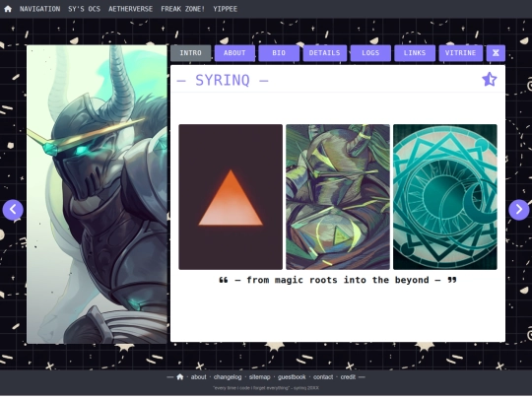Open the SY'S OCS menu
Image resolution: width=532 pixels, height=399 pixels.
pyautogui.click(x=84, y=9)
